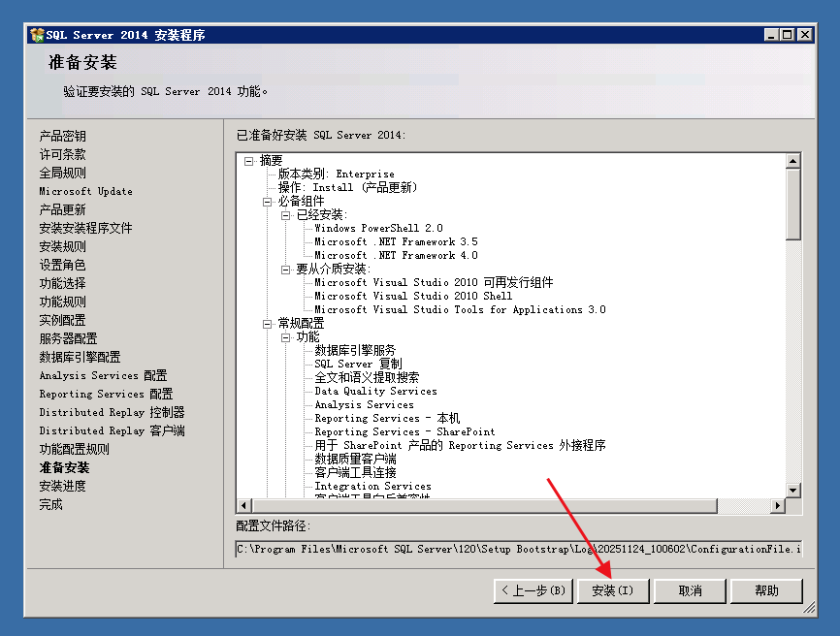Image resolution: width=840 pixels, height=636 pixels.
Task: Select Windows PowerShell 2.0 tree item
Action: coord(378,229)
